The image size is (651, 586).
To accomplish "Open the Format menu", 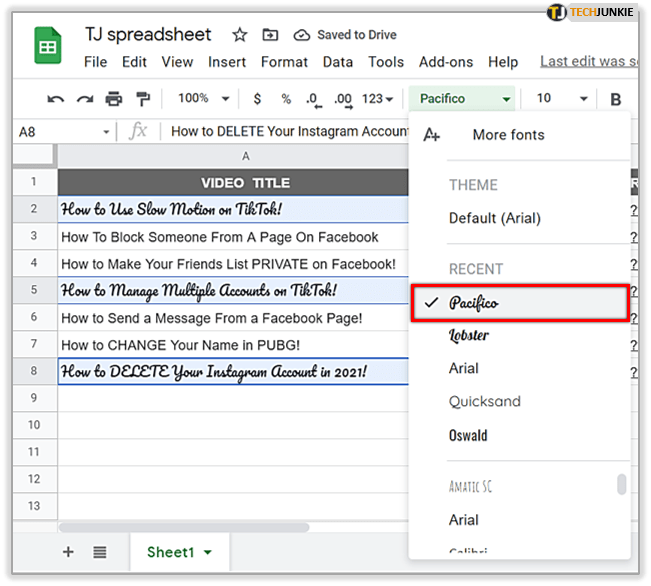I will point(284,62).
